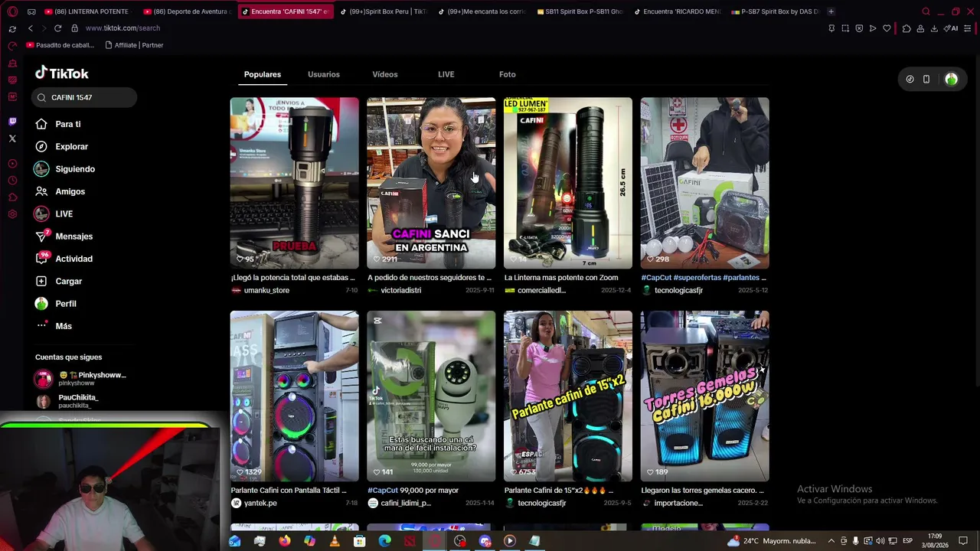Show hidden tray icons chevron
This screenshot has width=980, height=551.
(x=831, y=541)
